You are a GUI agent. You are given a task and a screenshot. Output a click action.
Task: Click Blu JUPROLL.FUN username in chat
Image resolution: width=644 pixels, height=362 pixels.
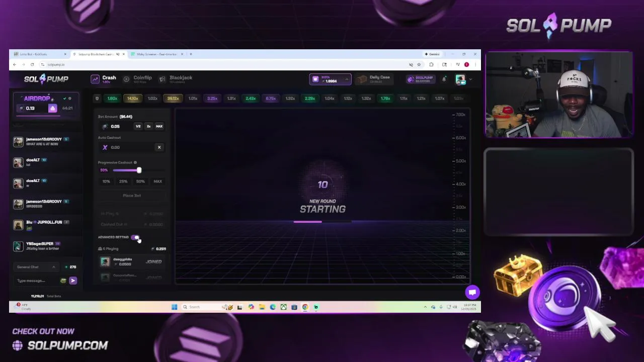44,222
